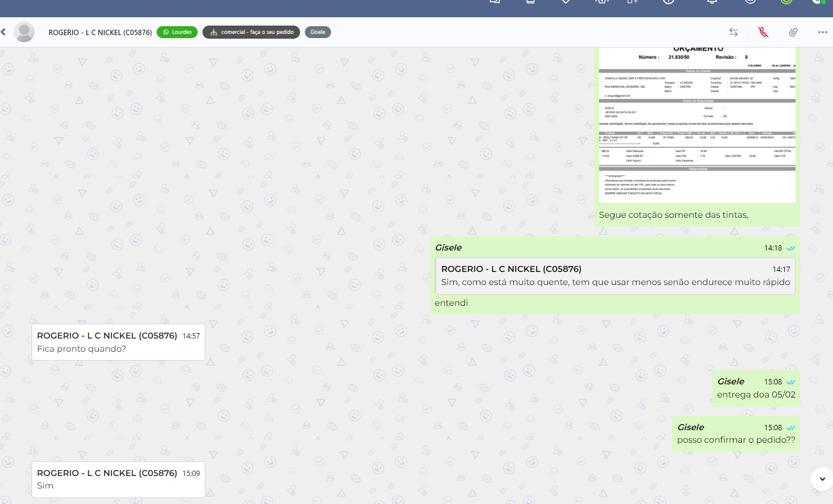
Task: Click the contact name ROGERIO - L C NICKEL in the header
Action: 100,32
